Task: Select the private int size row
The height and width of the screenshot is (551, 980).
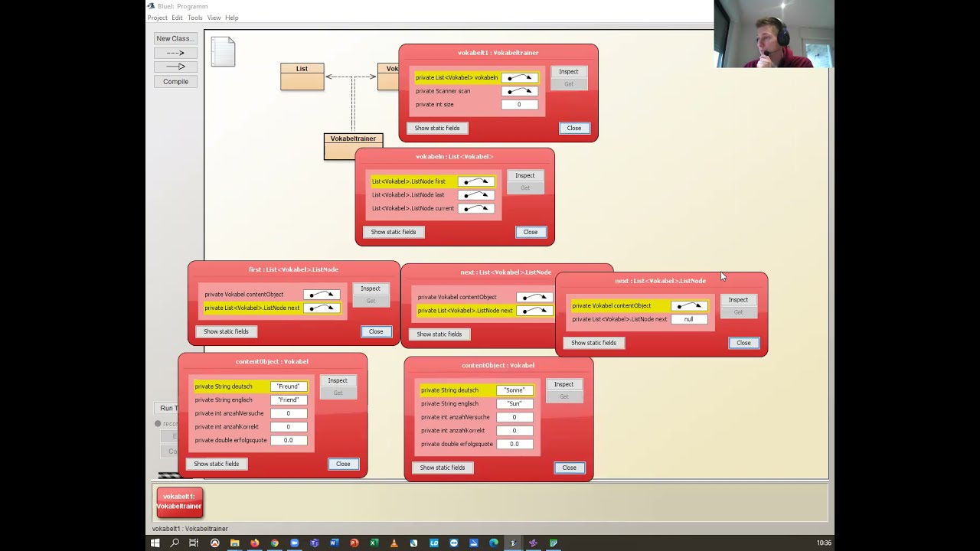Action: tap(478, 105)
